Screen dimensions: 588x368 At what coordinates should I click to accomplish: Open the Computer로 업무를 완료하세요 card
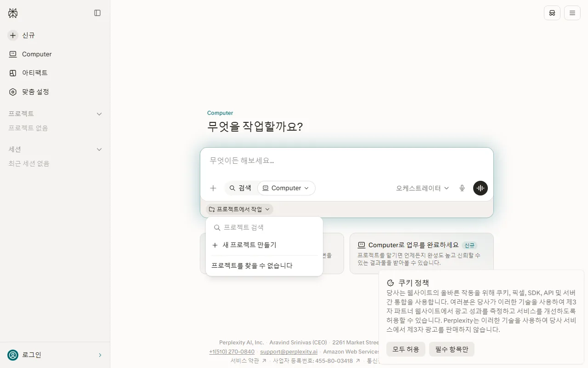point(422,253)
